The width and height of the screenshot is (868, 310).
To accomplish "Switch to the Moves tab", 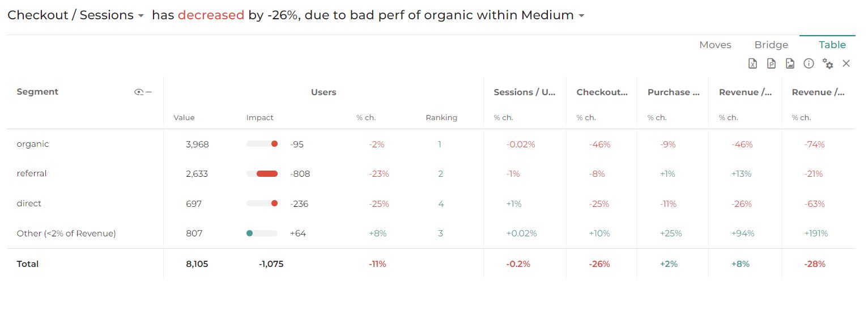I will coord(715,45).
